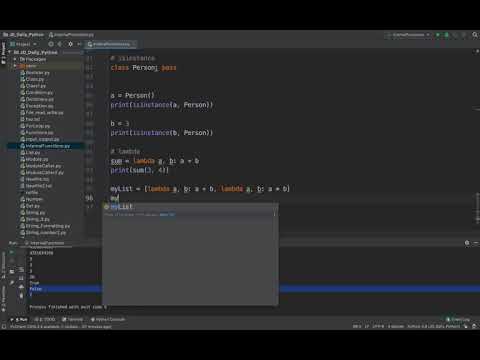This screenshot has width=480, height=360.
Task: Open the Project view selector dropdown
Action: 23,44
